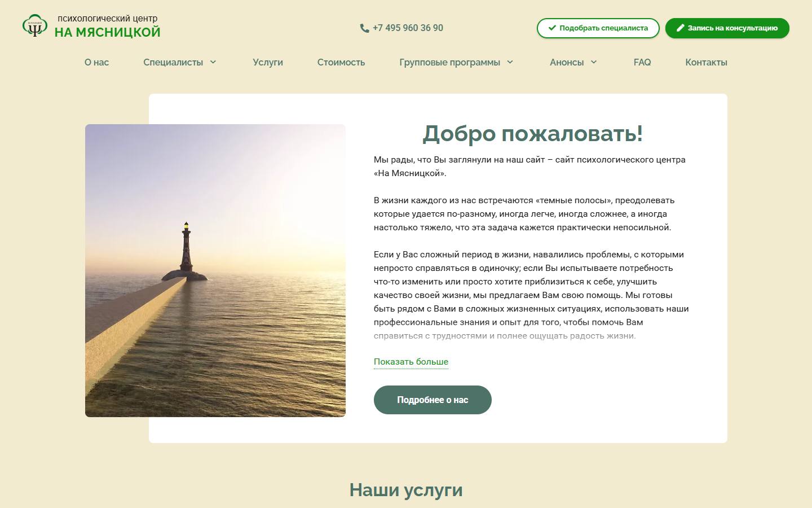Expand the Специалисты dropdown chevron
The image size is (812, 508).
point(213,62)
